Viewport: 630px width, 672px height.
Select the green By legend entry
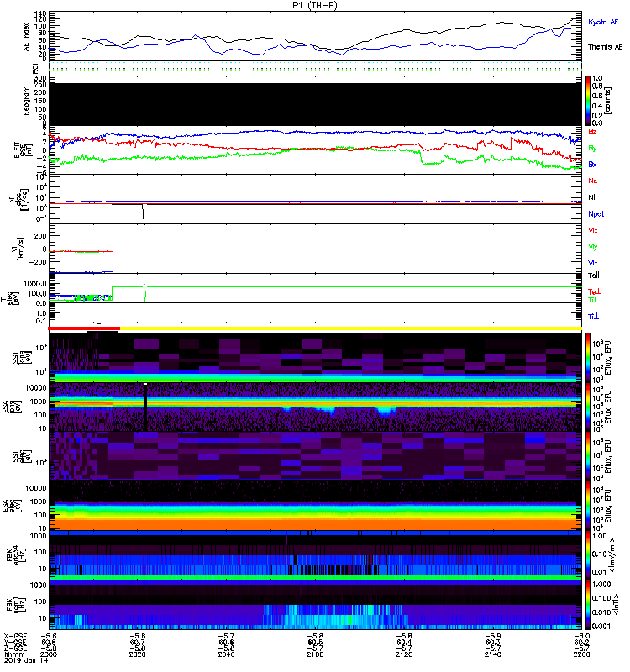pyautogui.click(x=593, y=148)
